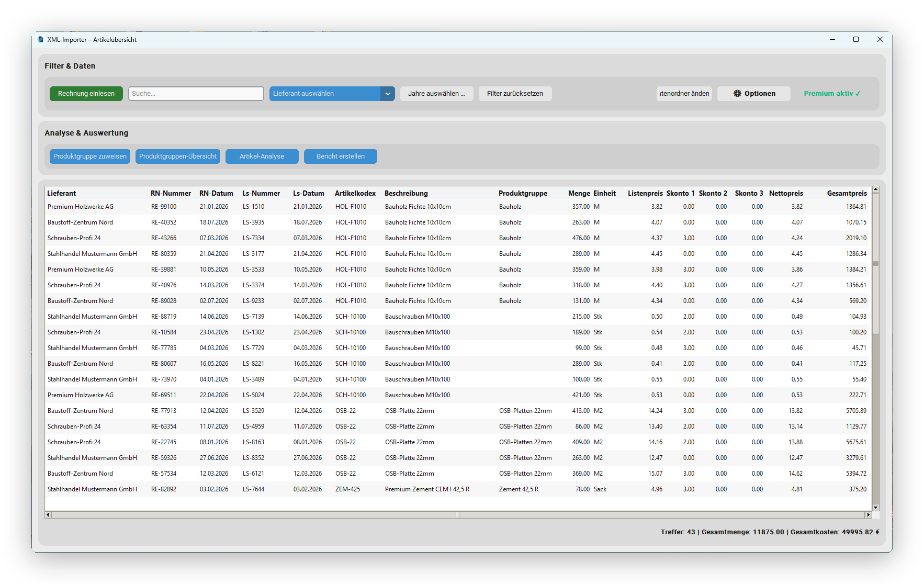Screen dimensions: 924x584
Task: Select row with invoice RE-40352
Action: pos(457,222)
